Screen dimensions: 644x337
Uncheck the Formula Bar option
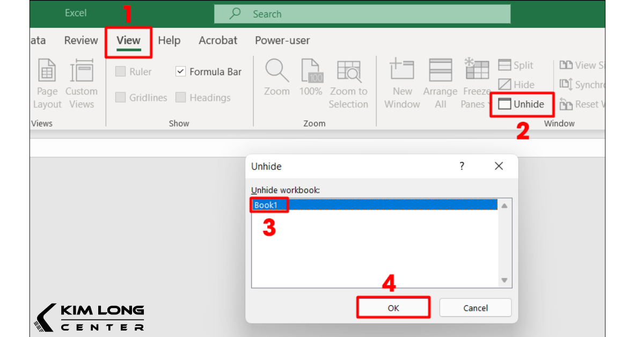180,71
